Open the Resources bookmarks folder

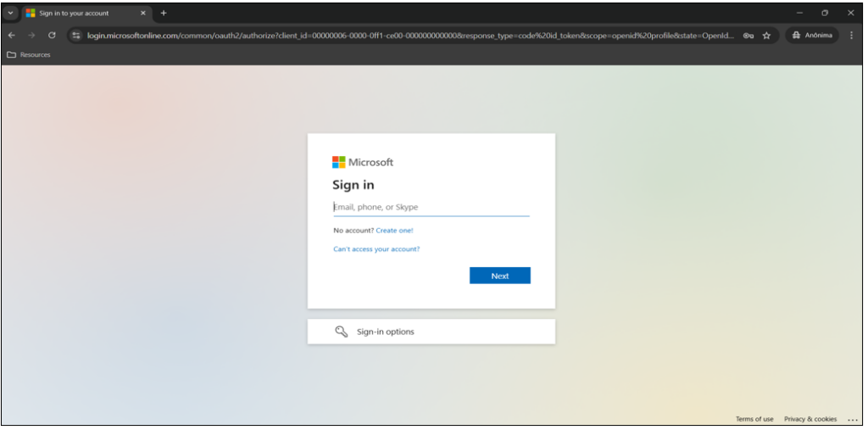pos(29,55)
